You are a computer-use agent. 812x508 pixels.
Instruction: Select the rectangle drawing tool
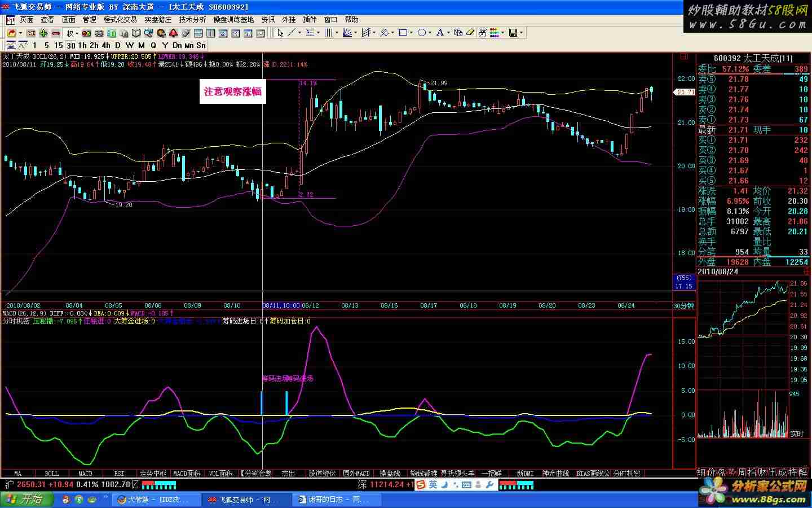pyautogui.click(x=403, y=33)
